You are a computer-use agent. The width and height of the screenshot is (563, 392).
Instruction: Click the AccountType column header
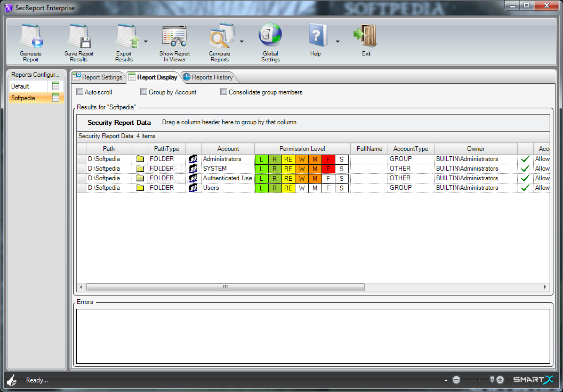click(411, 149)
